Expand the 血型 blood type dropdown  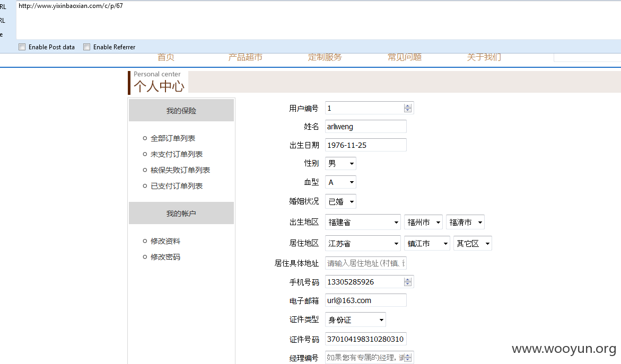tap(340, 182)
